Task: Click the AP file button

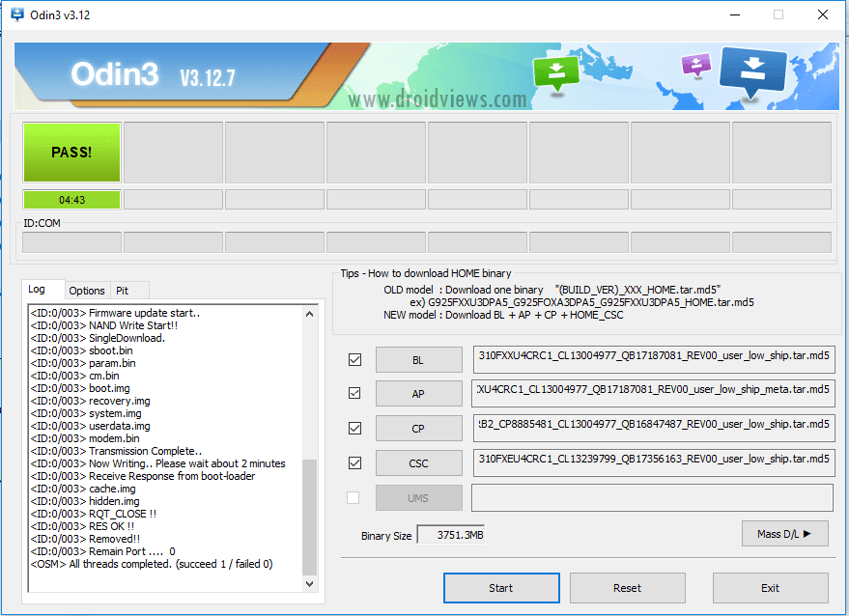Action: point(418,394)
